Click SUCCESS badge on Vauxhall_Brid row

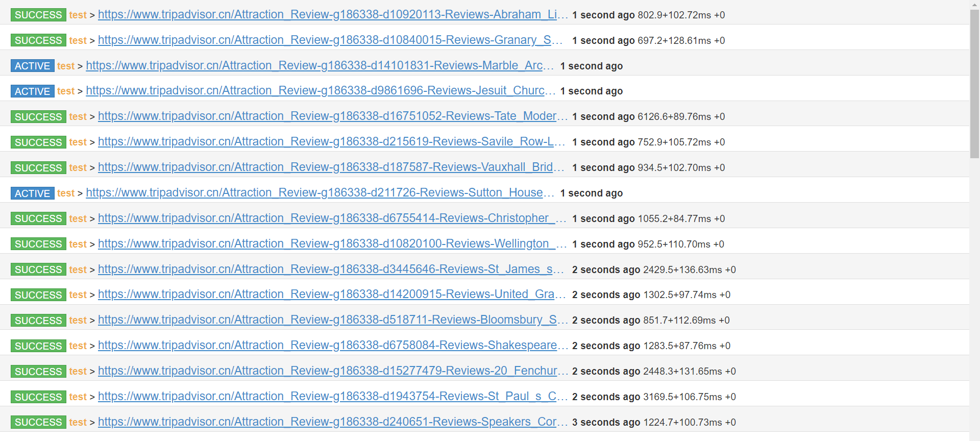pos(38,168)
